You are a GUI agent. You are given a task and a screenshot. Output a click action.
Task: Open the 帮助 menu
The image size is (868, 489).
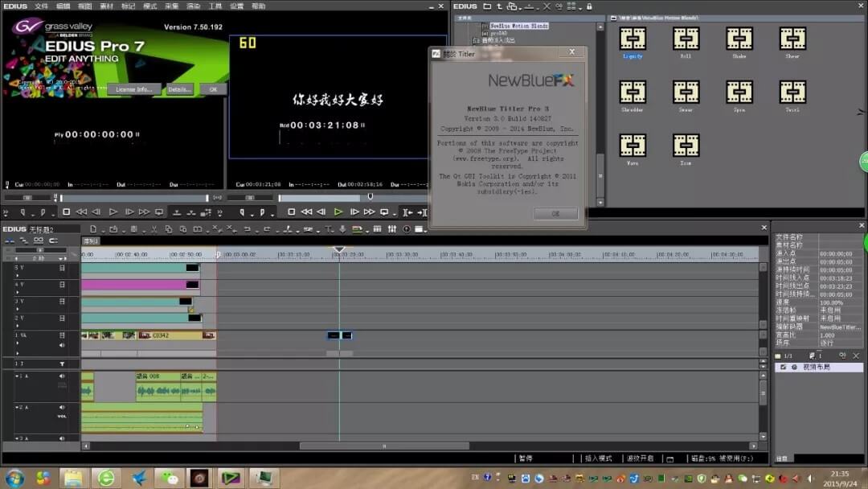coord(259,6)
